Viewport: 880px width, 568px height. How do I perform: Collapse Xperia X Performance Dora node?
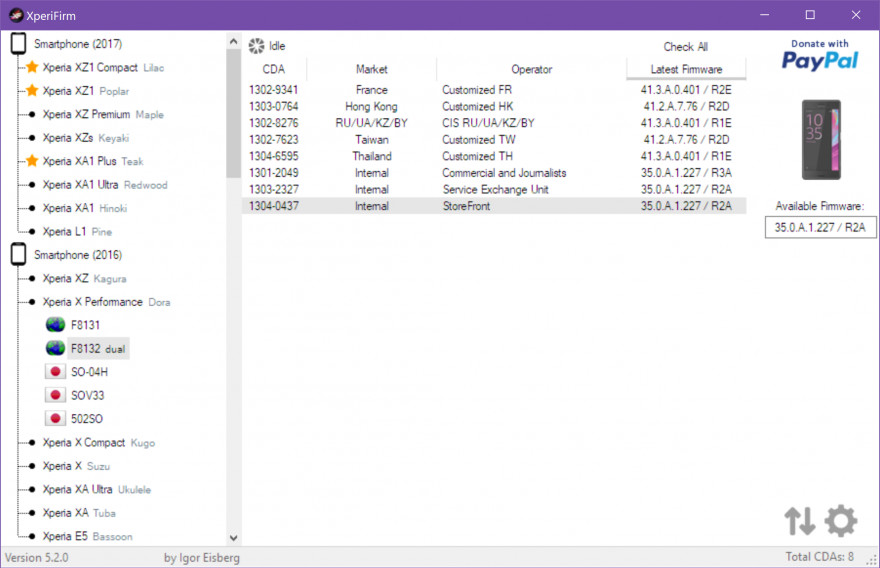tap(32, 302)
